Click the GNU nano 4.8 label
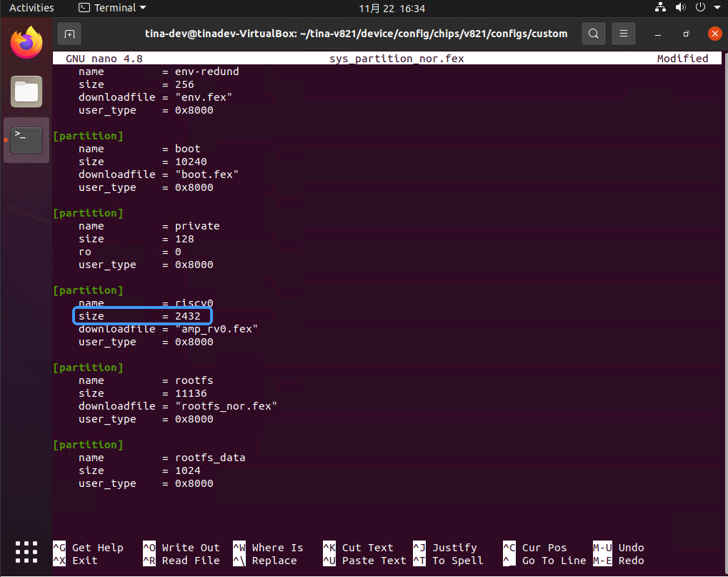728x577 pixels. click(104, 59)
